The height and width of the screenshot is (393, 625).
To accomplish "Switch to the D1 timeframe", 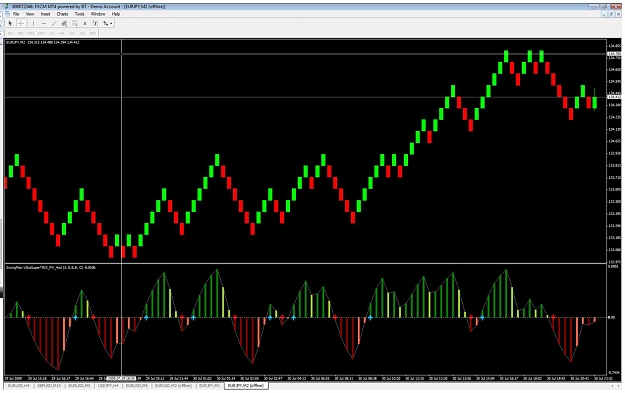I will (72, 33).
